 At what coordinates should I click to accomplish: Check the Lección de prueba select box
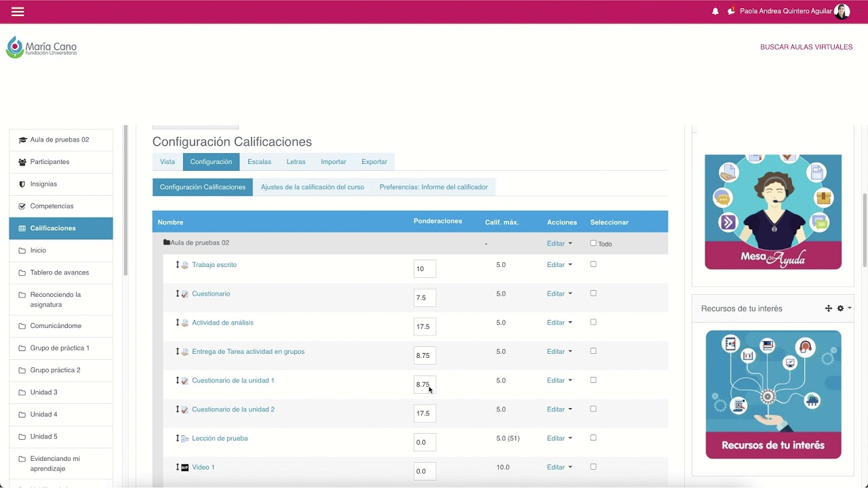(593, 438)
